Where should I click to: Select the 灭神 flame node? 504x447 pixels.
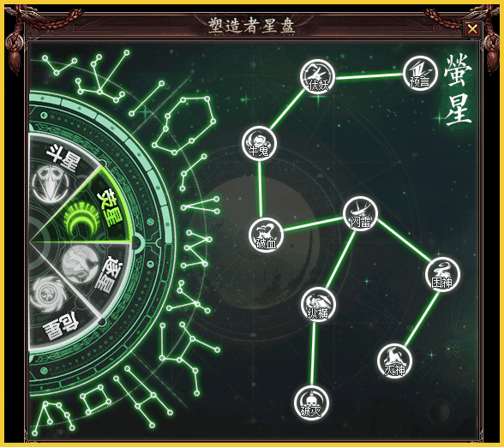pyautogui.click(x=394, y=361)
